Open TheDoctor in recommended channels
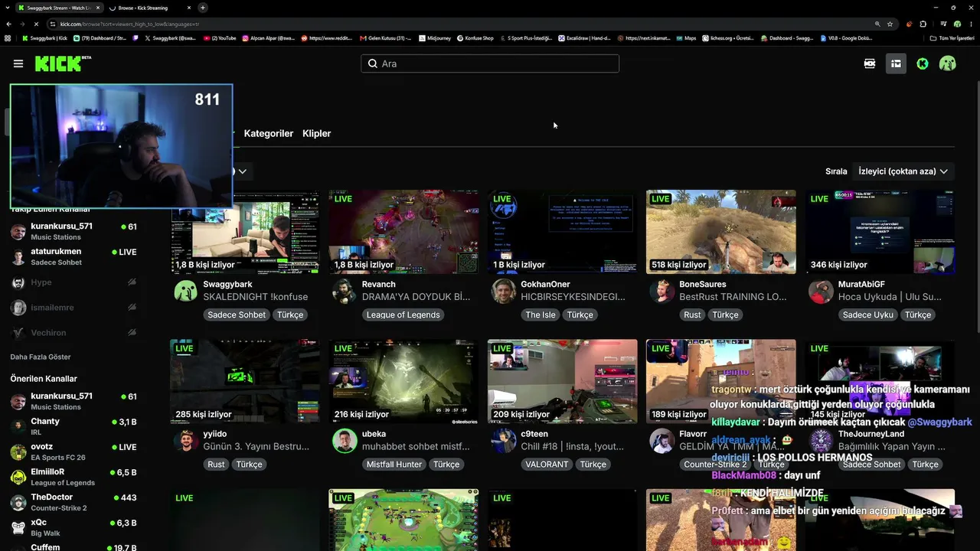 click(x=73, y=502)
